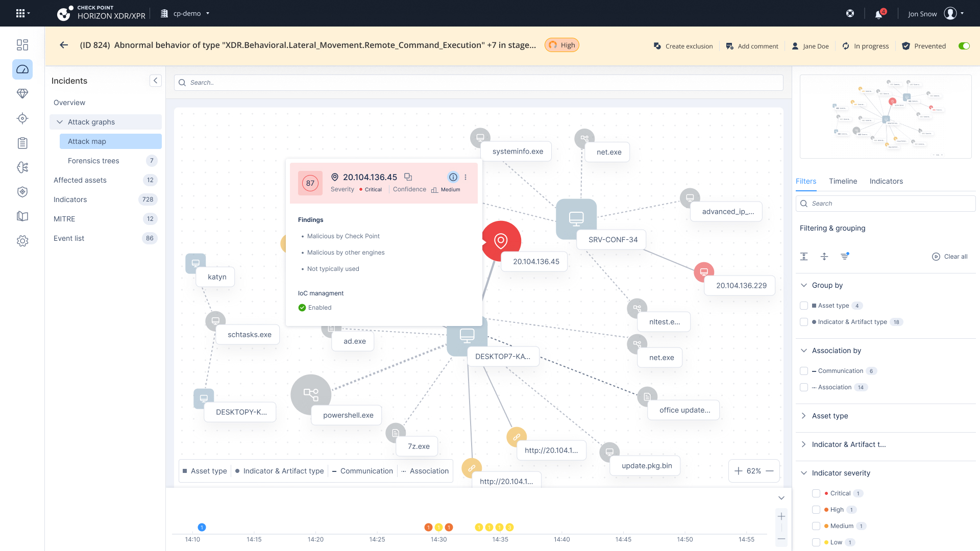This screenshot has height=551, width=980.
Task: Toggle the green switch next to Prevented
Action: coord(964,46)
